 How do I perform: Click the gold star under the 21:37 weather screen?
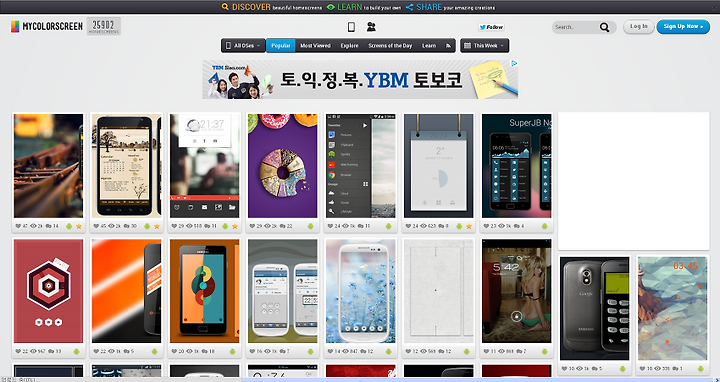pos(235,226)
